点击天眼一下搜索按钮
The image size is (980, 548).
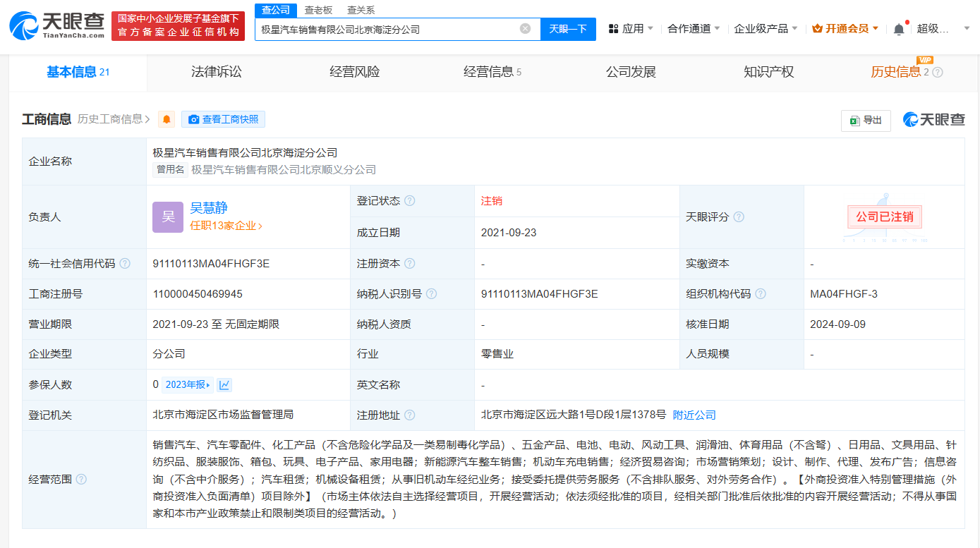click(568, 30)
